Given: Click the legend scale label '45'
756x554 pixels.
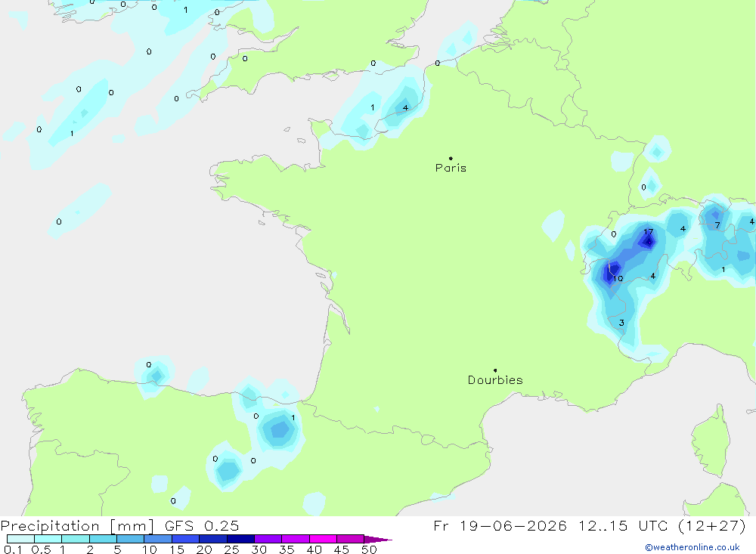Looking at the screenshot, I should pos(342,549).
